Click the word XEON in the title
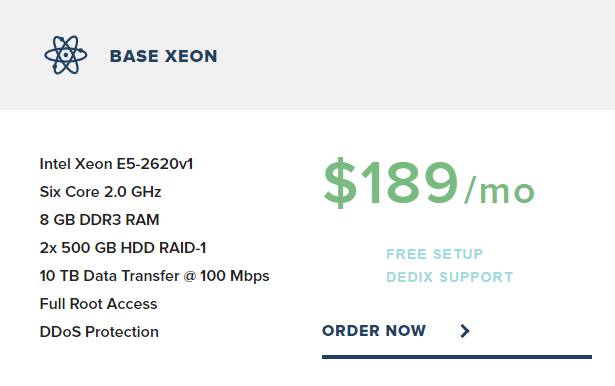This screenshot has height=386, width=615. click(191, 56)
